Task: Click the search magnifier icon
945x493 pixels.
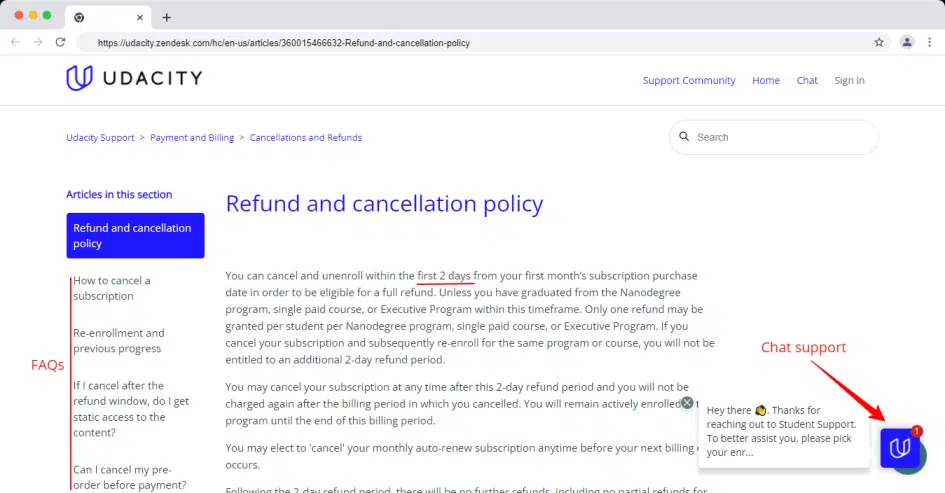Action: pos(685,137)
